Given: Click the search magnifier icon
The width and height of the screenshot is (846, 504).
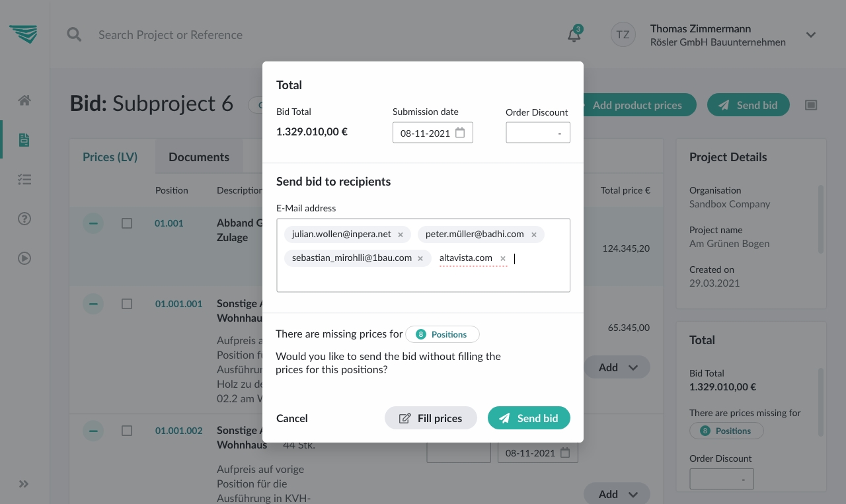Looking at the screenshot, I should [74, 34].
